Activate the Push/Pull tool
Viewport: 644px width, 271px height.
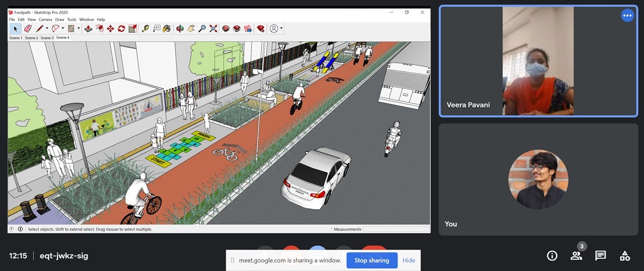[x=88, y=29]
